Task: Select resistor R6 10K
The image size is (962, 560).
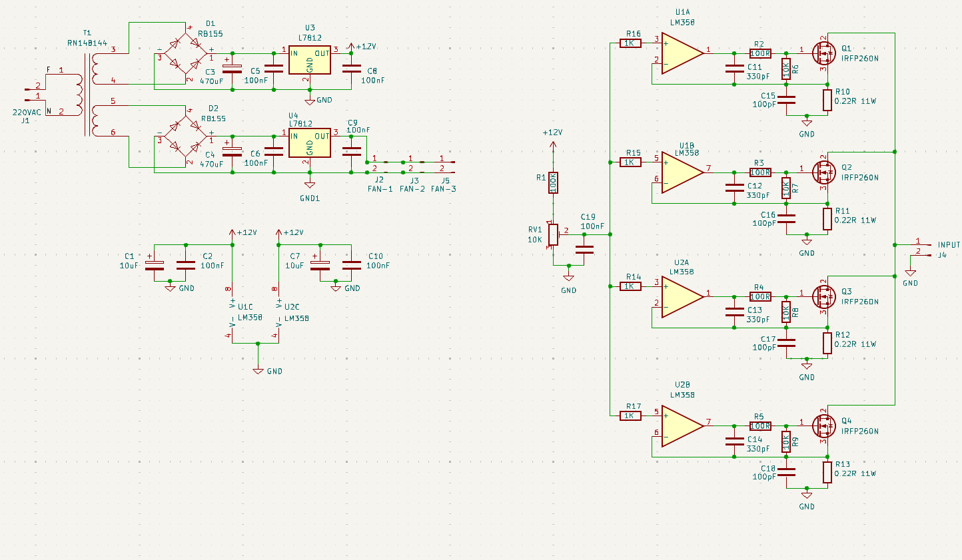Action: [x=786, y=68]
